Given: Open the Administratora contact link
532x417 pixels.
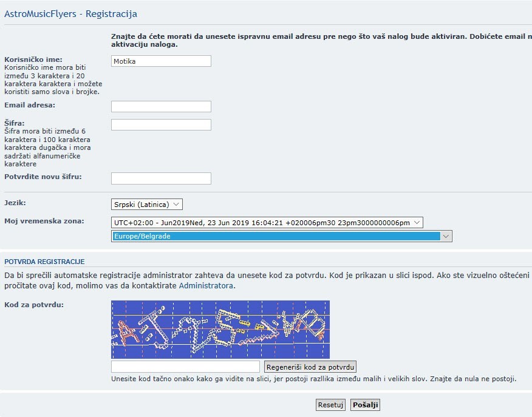Looking at the screenshot, I should coord(206,285).
